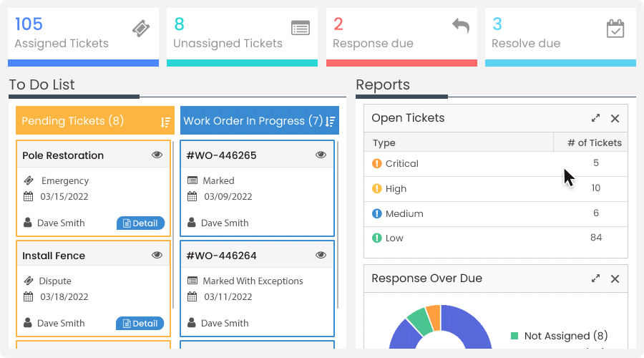Expand the Open Tickets report panel
Viewport: 644px width, 358px height.
pyautogui.click(x=595, y=118)
